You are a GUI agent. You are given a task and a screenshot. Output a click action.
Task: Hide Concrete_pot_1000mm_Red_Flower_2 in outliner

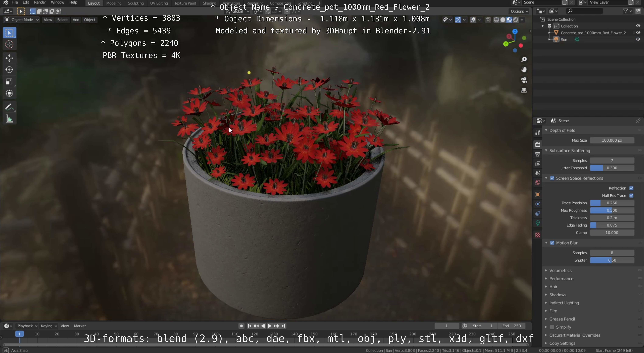coord(638,33)
